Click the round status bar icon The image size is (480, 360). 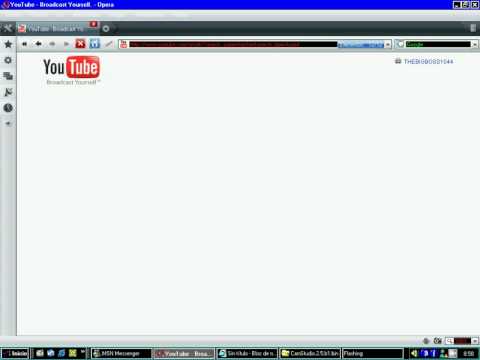click(426, 341)
